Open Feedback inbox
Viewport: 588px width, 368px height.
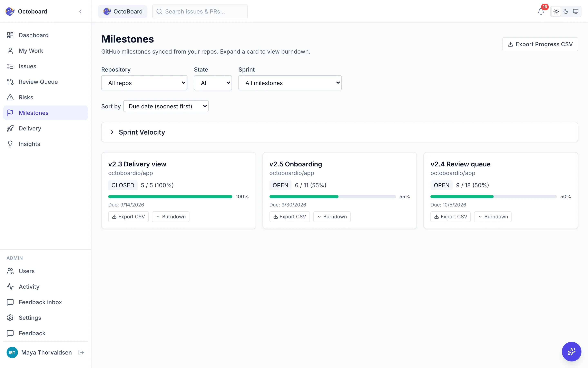tap(46, 302)
